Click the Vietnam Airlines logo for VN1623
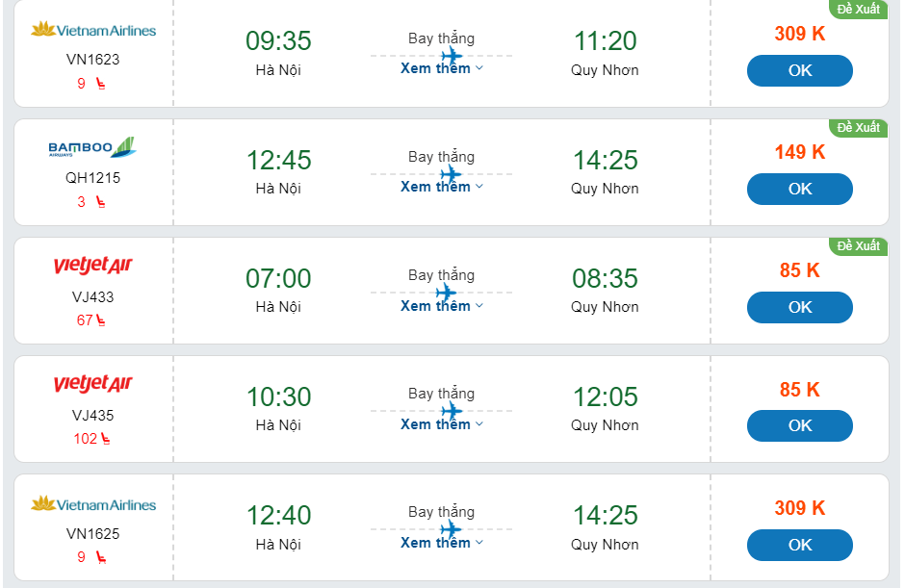The image size is (905, 588). click(x=92, y=30)
